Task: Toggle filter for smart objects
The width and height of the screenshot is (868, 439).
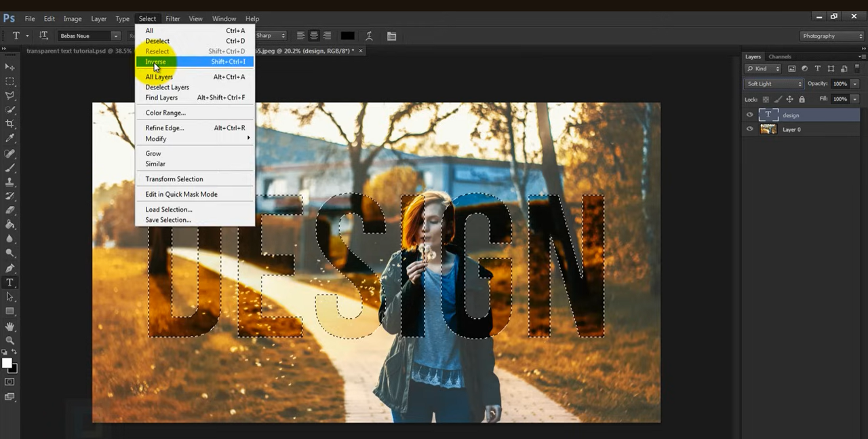Action: point(844,69)
